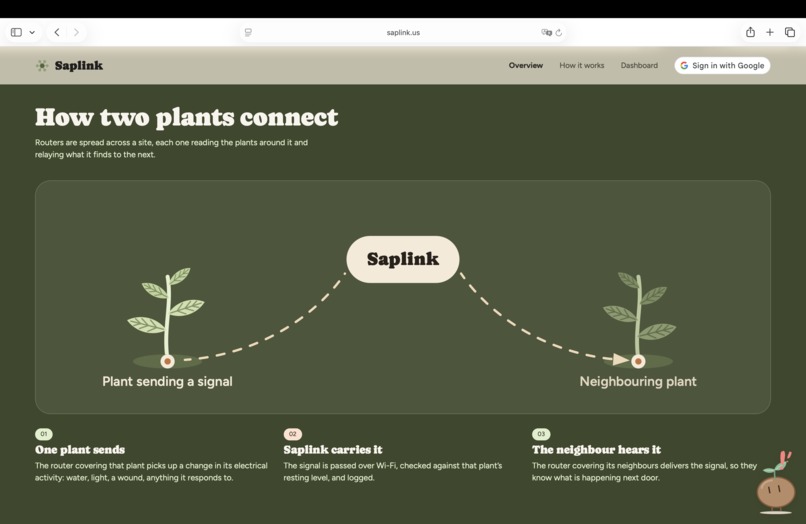Viewport: 806px width, 524px height.
Task: Click the "Plant sending a signal" label
Action: [x=167, y=382]
